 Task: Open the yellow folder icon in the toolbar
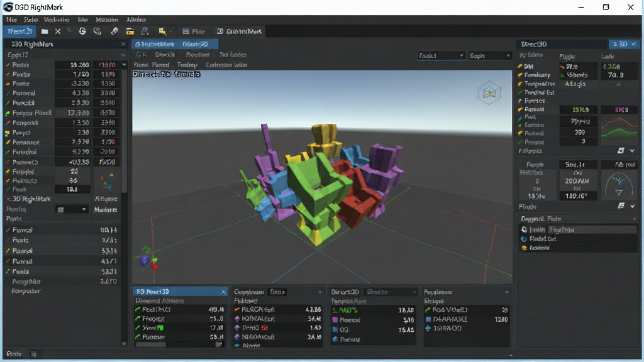click(130, 31)
